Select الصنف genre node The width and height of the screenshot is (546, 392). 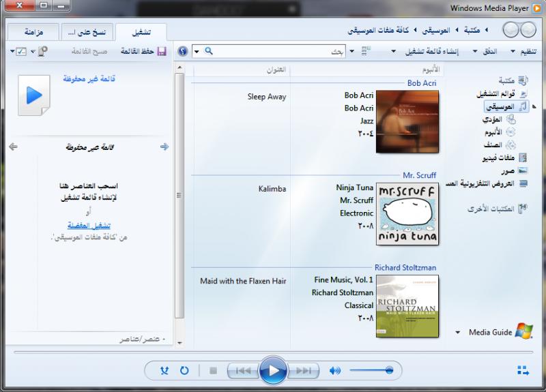click(x=500, y=145)
